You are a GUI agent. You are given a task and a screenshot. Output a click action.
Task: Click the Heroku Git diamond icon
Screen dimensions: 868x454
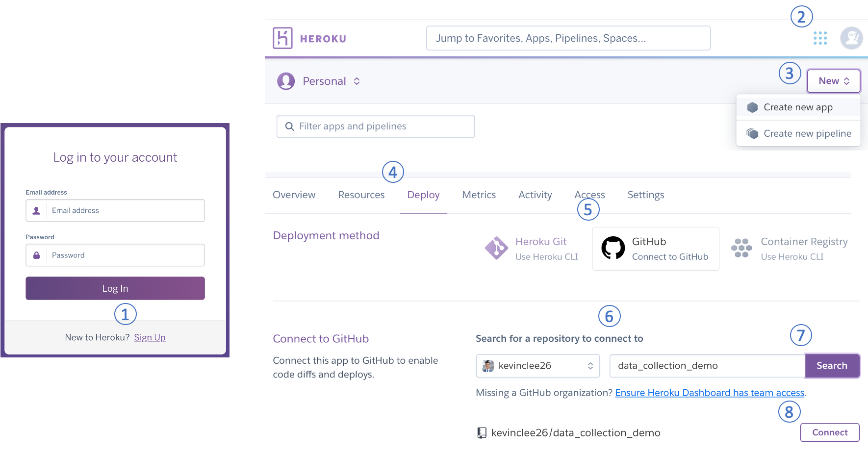496,248
